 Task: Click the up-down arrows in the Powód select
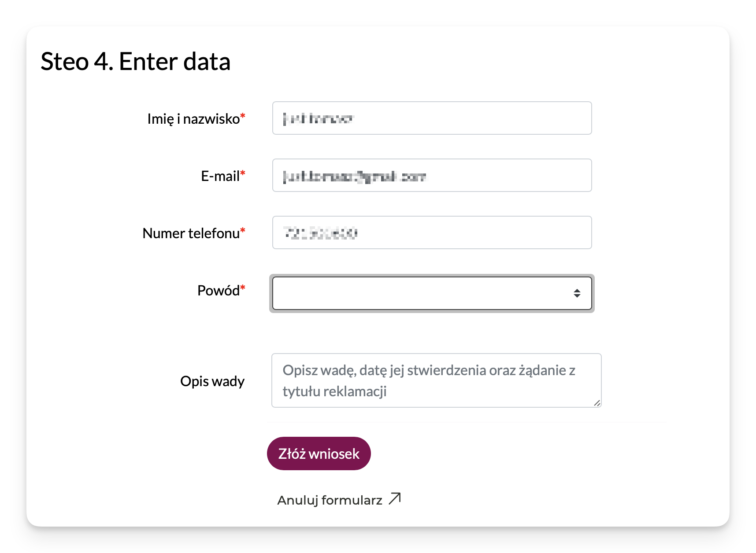pos(577,293)
